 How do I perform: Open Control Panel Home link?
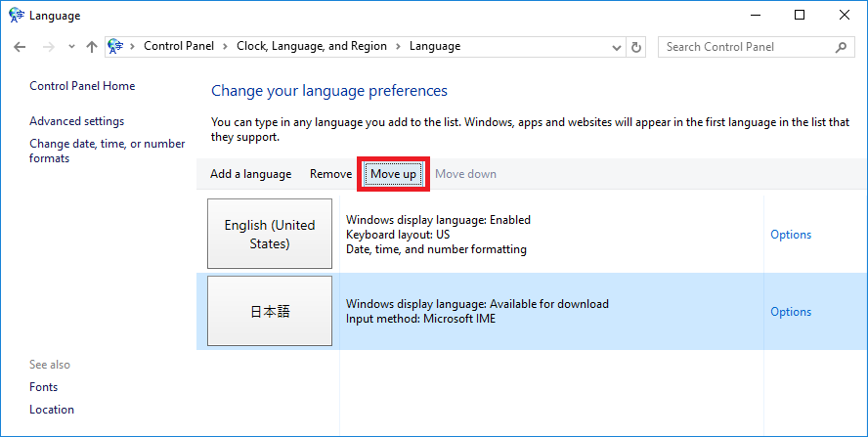[x=82, y=86]
